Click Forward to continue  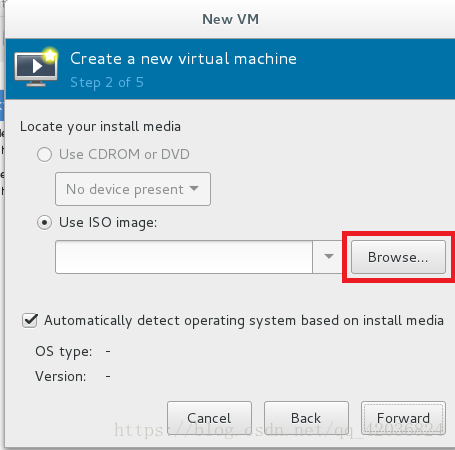pyautogui.click(x=403, y=418)
